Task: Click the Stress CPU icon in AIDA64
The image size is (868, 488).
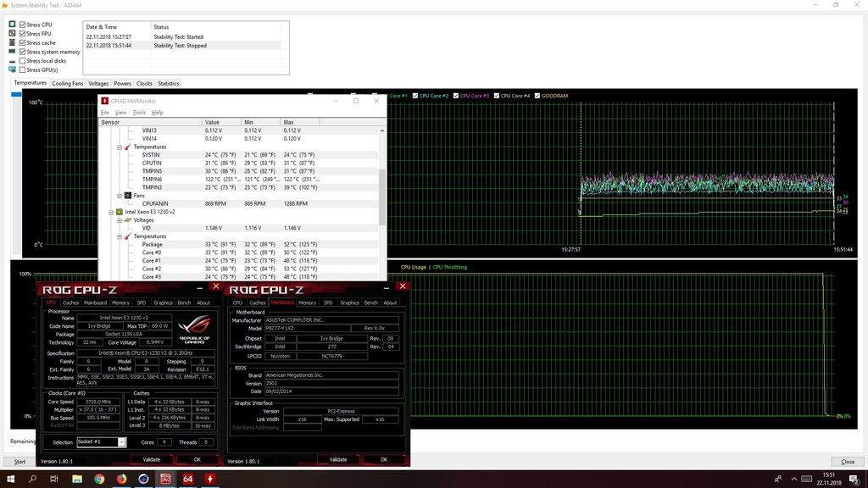Action: click(12, 24)
